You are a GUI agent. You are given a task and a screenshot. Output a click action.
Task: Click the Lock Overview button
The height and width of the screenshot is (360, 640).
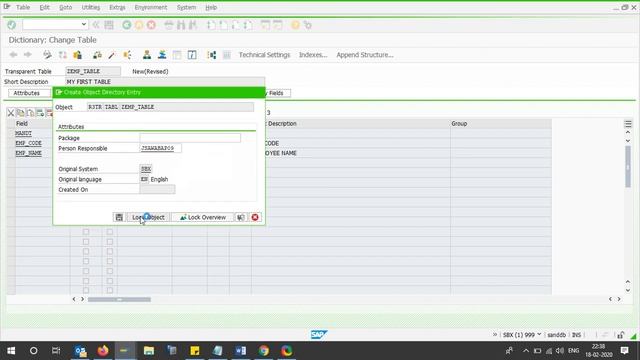click(x=203, y=217)
